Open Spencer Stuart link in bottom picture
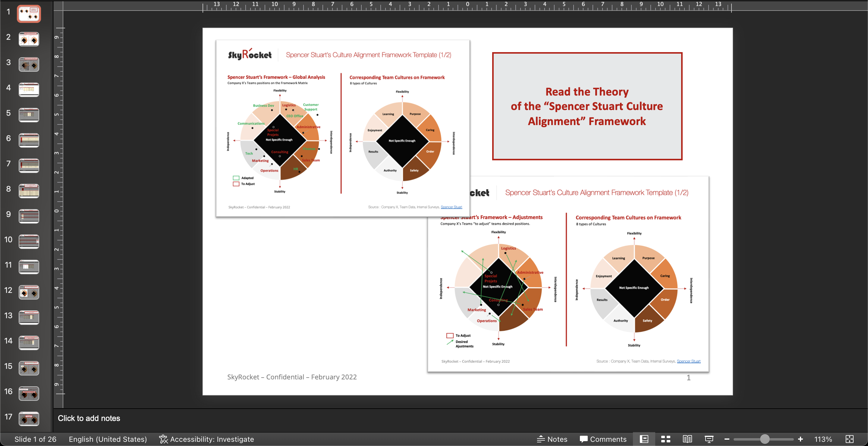This screenshot has height=446, width=868. pyautogui.click(x=688, y=361)
